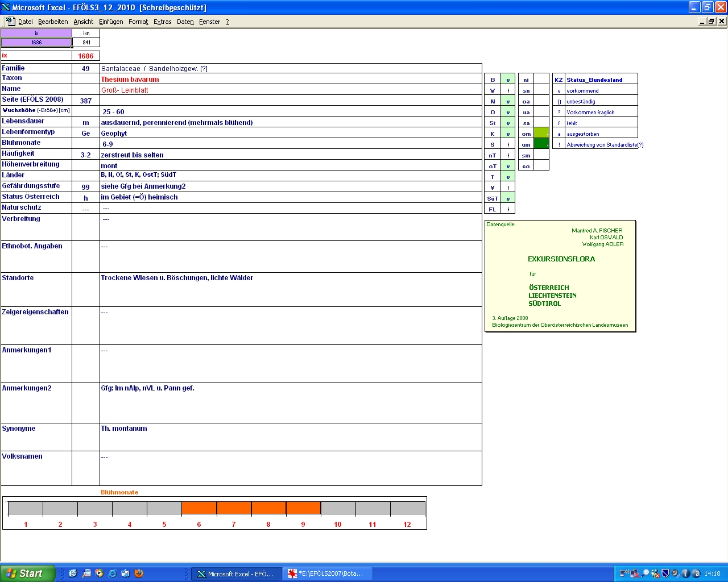The image size is (728, 582).
Task: Select the purple cell containing 1686
Action: (x=36, y=42)
